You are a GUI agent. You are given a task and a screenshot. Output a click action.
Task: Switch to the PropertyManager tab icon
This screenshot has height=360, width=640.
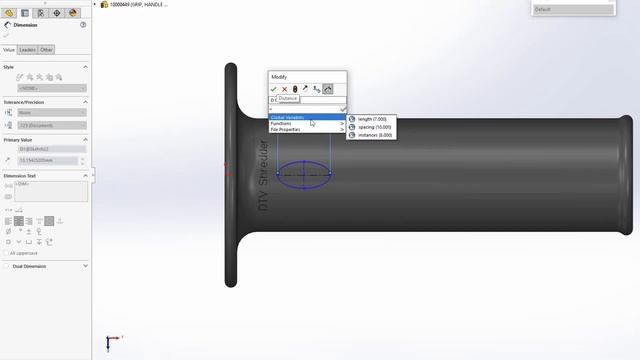point(25,13)
